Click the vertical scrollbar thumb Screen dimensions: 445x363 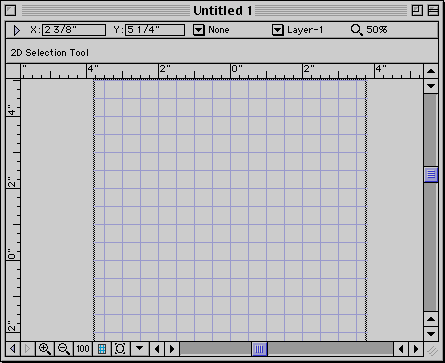coord(431,174)
